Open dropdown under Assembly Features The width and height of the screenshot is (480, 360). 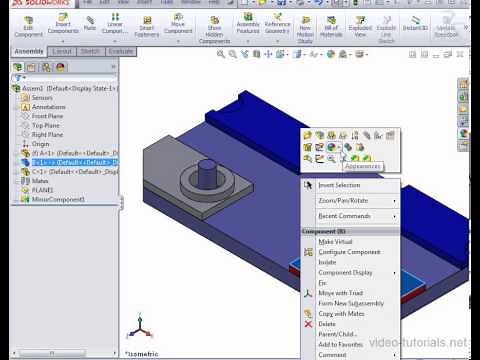[x=248, y=41]
